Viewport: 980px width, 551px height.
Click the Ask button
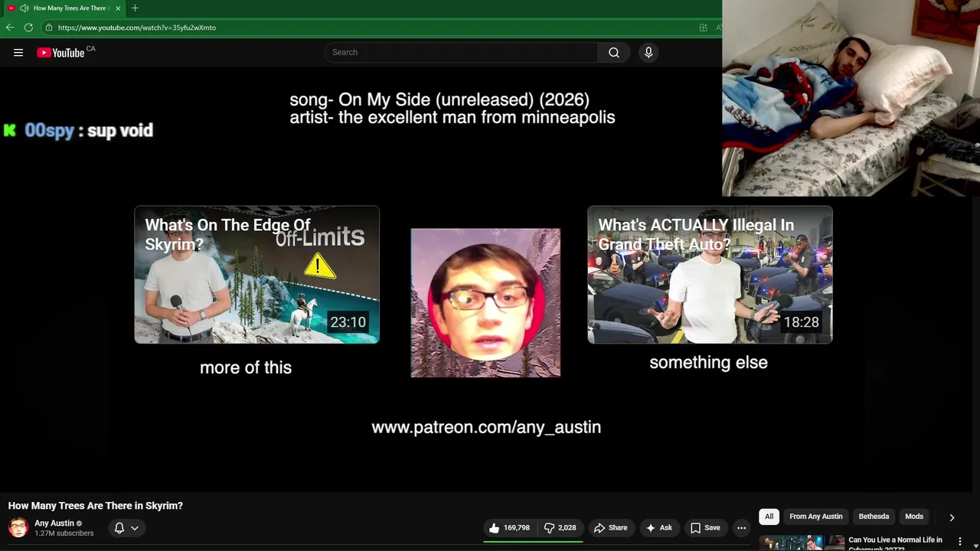pyautogui.click(x=658, y=527)
